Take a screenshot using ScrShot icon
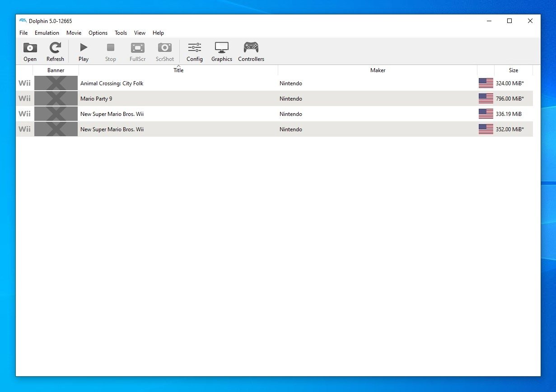The width and height of the screenshot is (556, 392). click(x=165, y=52)
